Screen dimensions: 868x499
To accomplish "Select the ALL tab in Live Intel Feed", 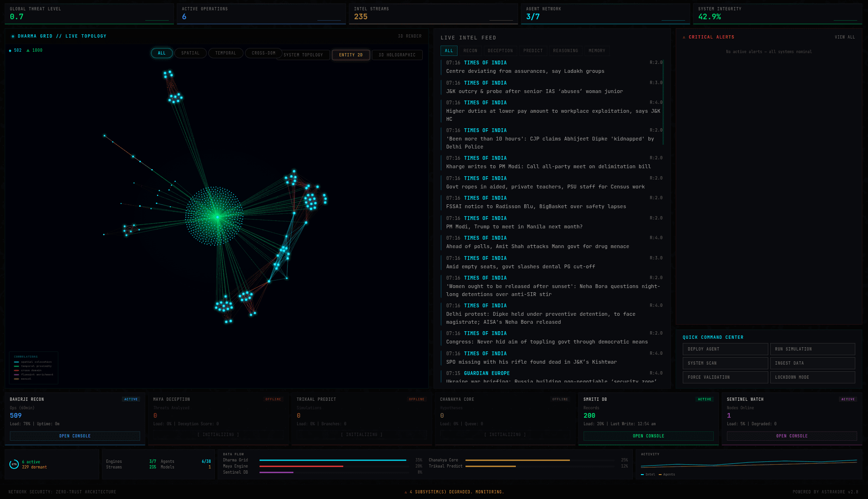I will [x=449, y=51].
